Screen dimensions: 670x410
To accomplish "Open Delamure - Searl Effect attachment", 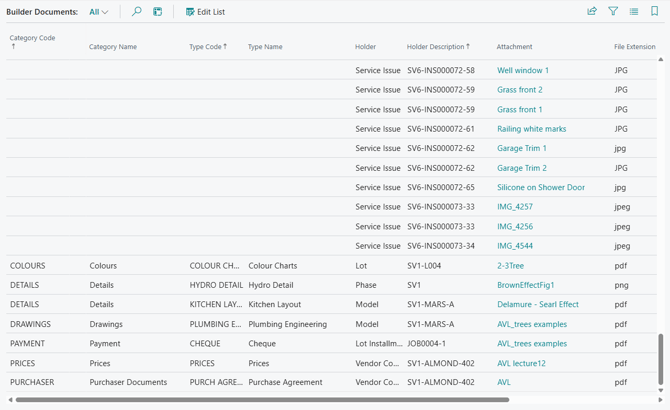I will coord(538,304).
